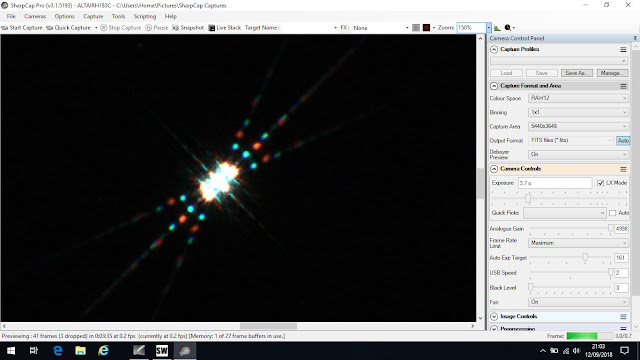Open the Frame Rate Limit dropdown

(578, 243)
